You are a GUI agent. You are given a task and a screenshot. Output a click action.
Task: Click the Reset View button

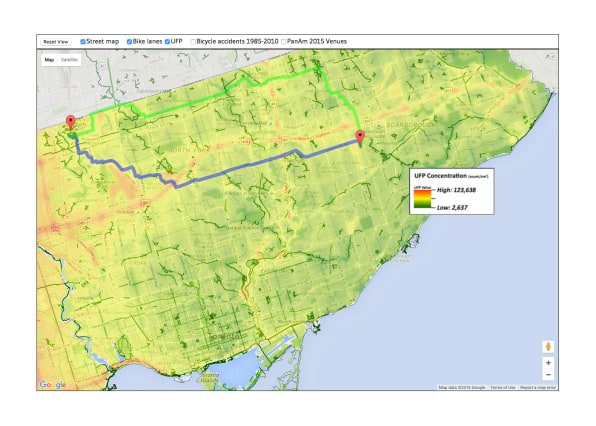55,42
